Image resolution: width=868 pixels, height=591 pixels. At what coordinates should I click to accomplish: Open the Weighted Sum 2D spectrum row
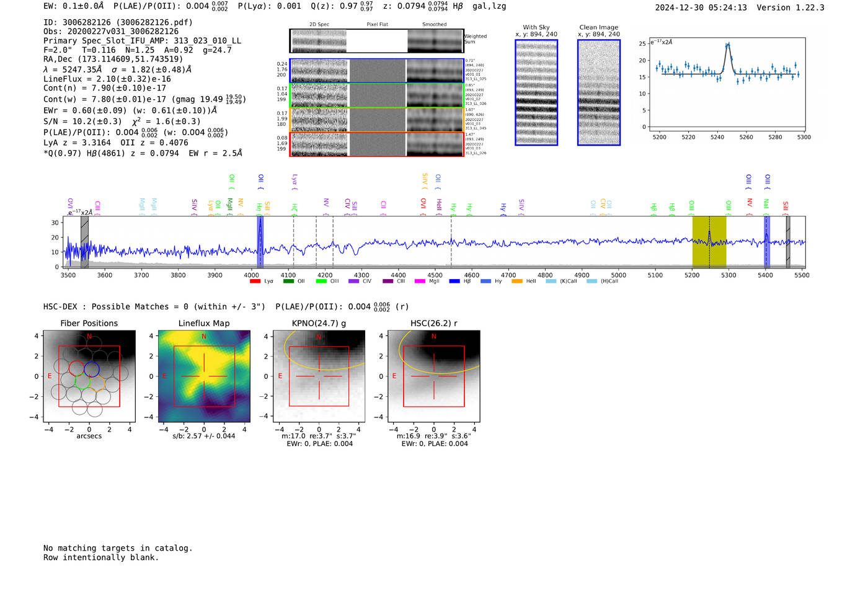coord(376,41)
